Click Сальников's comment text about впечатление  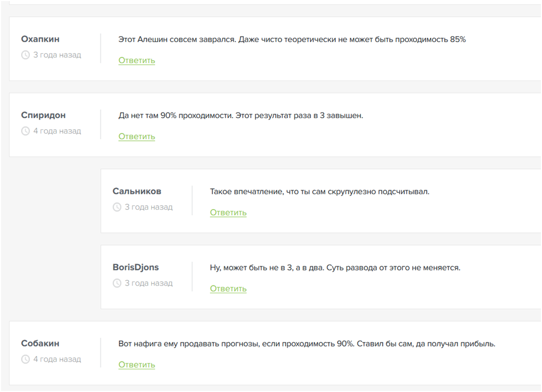tap(319, 192)
